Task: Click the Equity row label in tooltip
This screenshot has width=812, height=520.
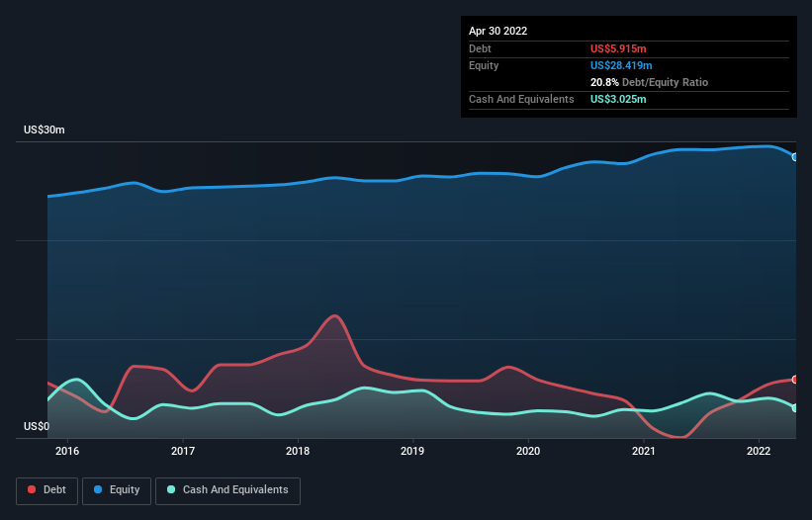Action: click(x=484, y=65)
